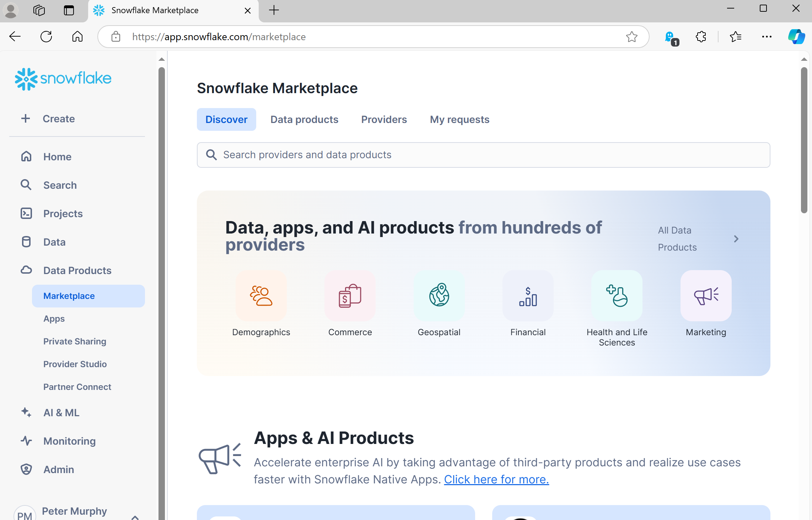Open the Demographics category icon

[261, 296]
